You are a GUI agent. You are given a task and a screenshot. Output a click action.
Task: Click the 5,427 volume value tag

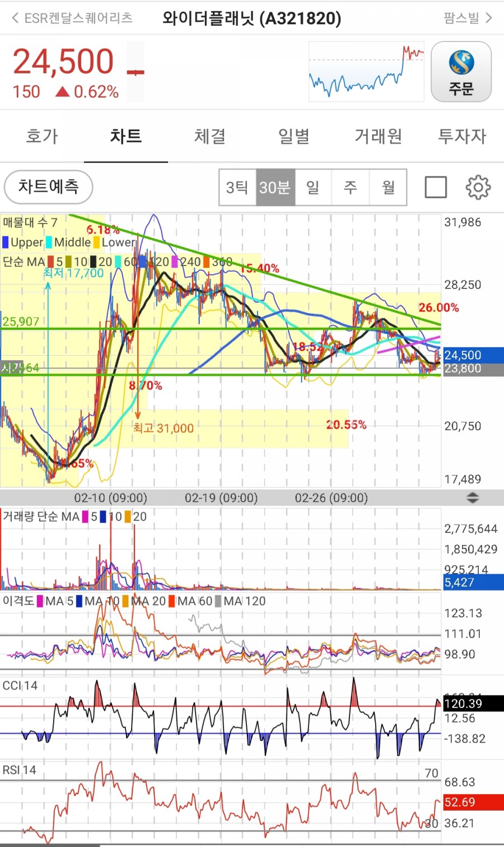[x=473, y=583]
